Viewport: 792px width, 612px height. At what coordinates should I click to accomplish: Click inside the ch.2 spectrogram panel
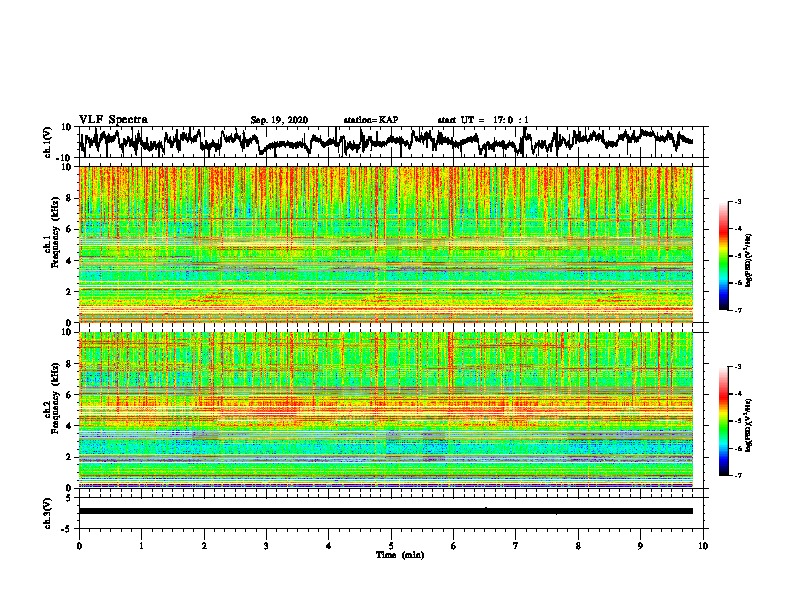tap(386, 410)
